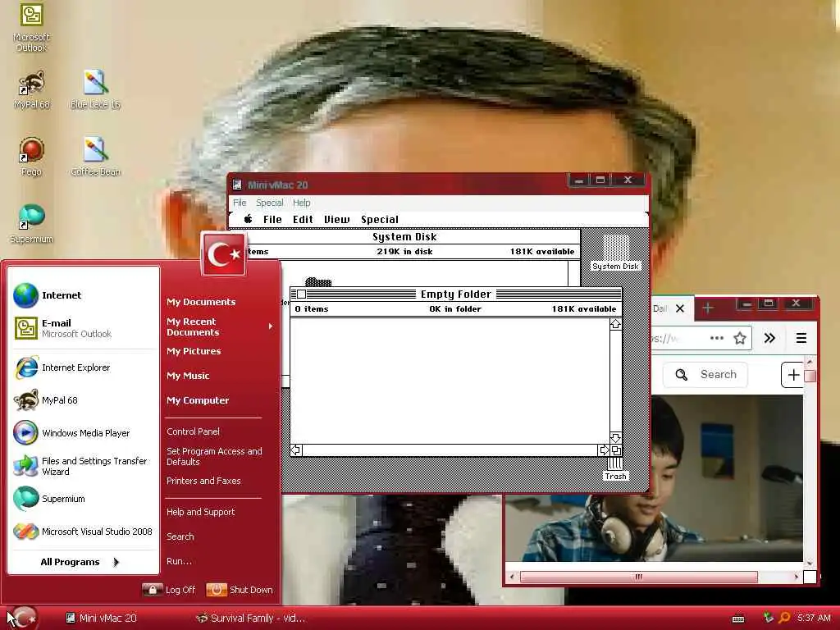
Task: Open the Macintosh View menu
Action: point(336,219)
